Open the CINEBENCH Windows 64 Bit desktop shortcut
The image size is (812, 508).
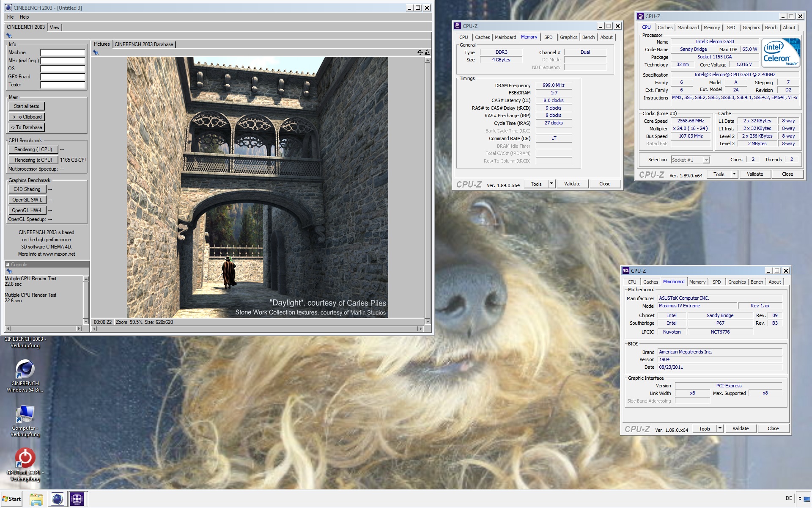pos(25,375)
